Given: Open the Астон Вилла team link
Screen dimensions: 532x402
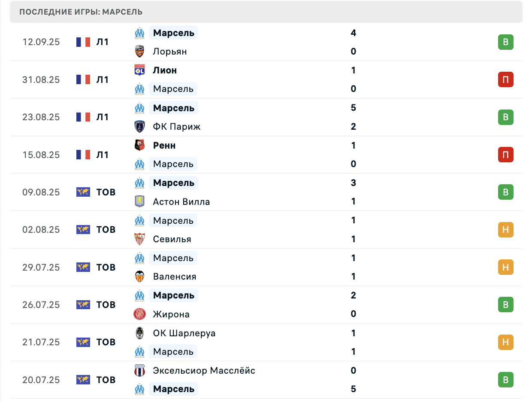Looking at the screenshot, I should 181,201.
